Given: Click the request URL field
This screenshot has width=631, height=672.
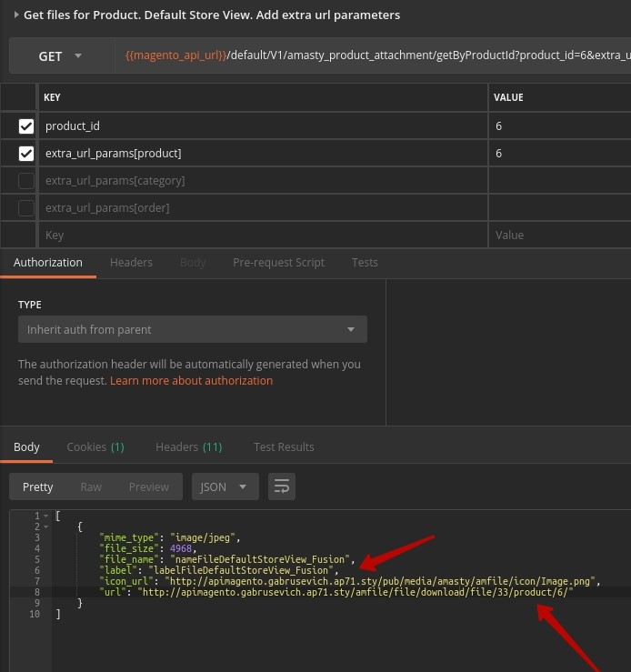Looking at the screenshot, I should [x=373, y=56].
